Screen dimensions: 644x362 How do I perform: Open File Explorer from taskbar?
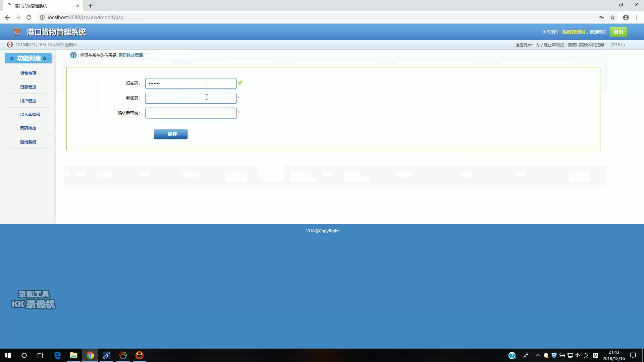click(x=73, y=355)
